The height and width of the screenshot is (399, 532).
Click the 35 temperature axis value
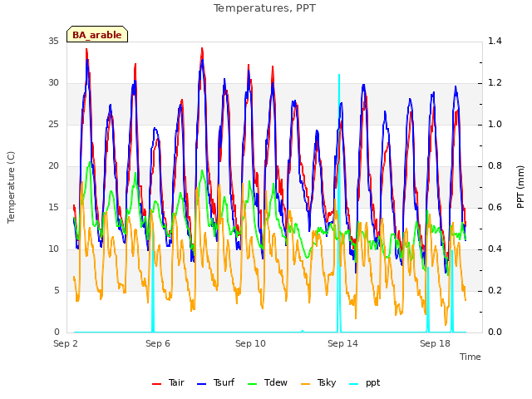pyautogui.click(x=53, y=41)
